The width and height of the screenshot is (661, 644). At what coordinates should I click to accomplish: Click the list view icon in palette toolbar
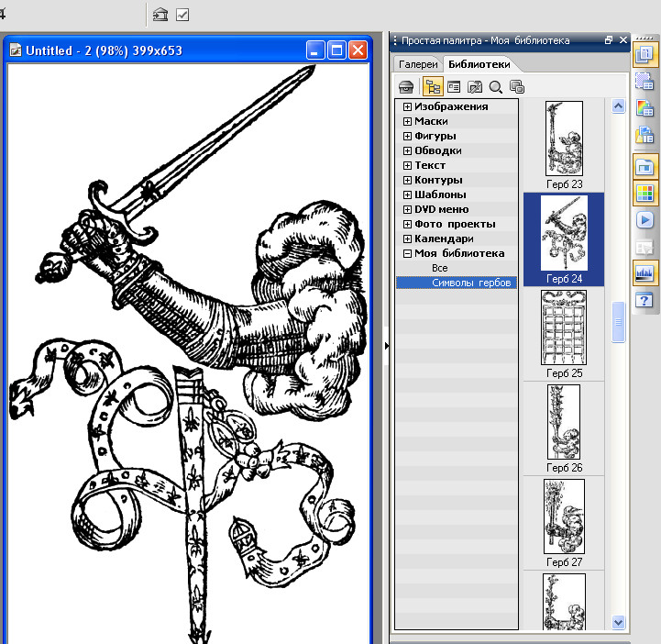(x=454, y=87)
